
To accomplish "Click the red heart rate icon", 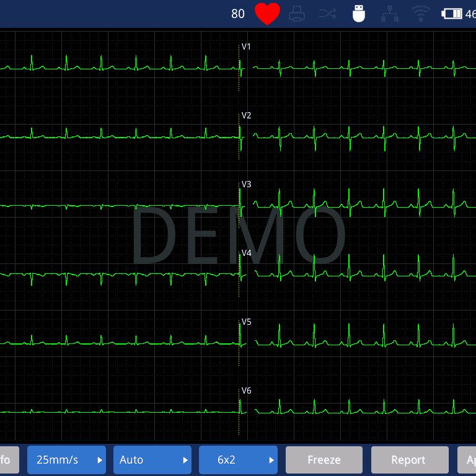I will tap(267, 14).
